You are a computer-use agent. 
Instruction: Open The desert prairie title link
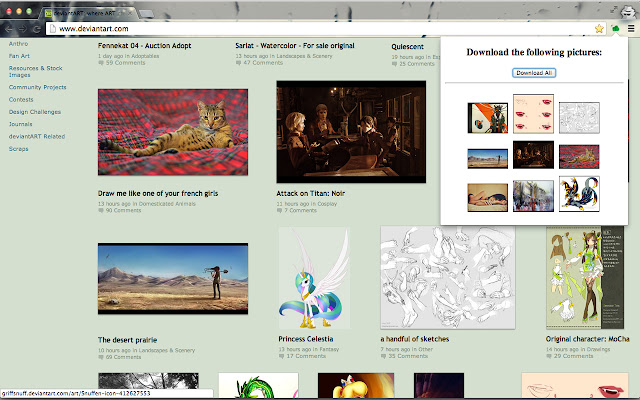tap(127, 340)
